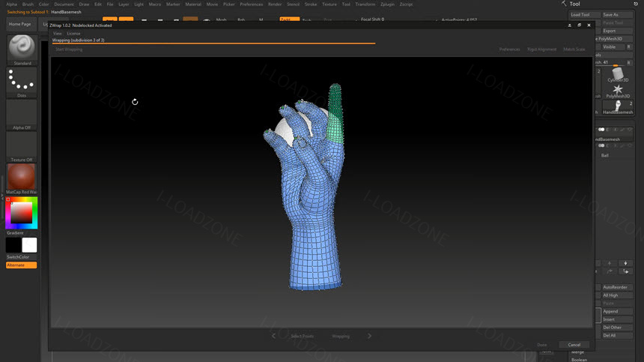
Task: Pin the ZWrap window with the pin icon
Action: click(570, 25)
